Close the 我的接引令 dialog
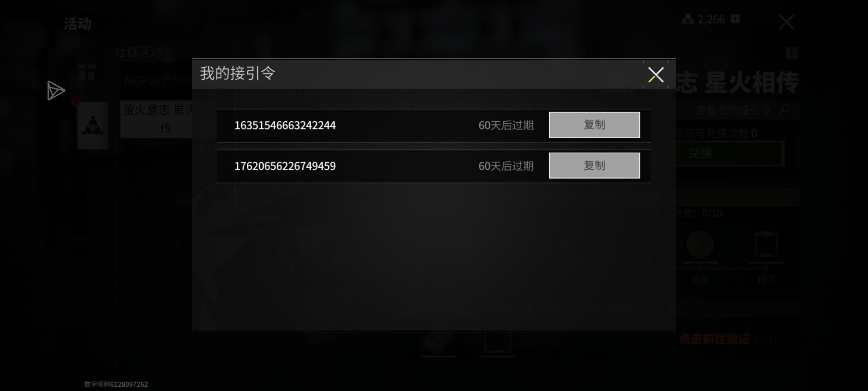This screenshot has width=868, height=391. (x=656, y=75)
